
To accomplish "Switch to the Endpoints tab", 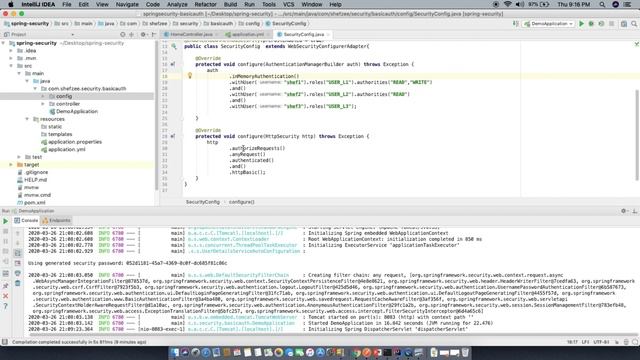I will 57,220.
